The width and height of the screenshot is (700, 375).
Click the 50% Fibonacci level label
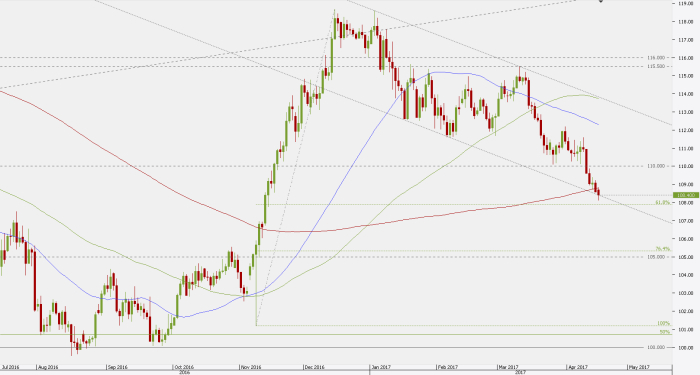click(x=665, y=332)
